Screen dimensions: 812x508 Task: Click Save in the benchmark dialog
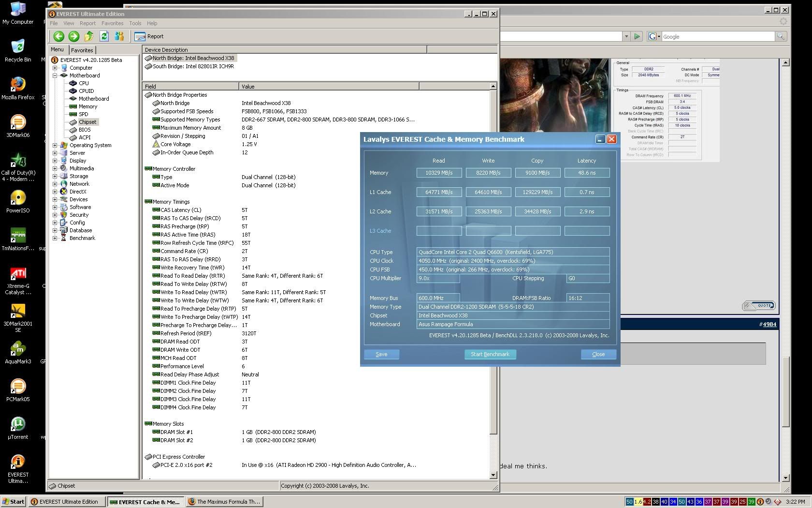tap(381, 354)
